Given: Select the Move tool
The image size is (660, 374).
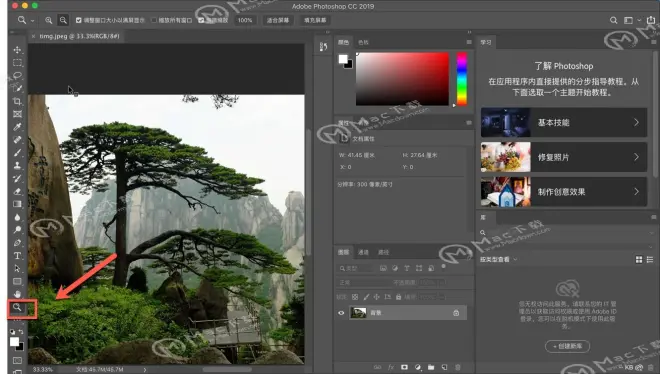Looking at the screenshot, I should click(x=17, y=50).
